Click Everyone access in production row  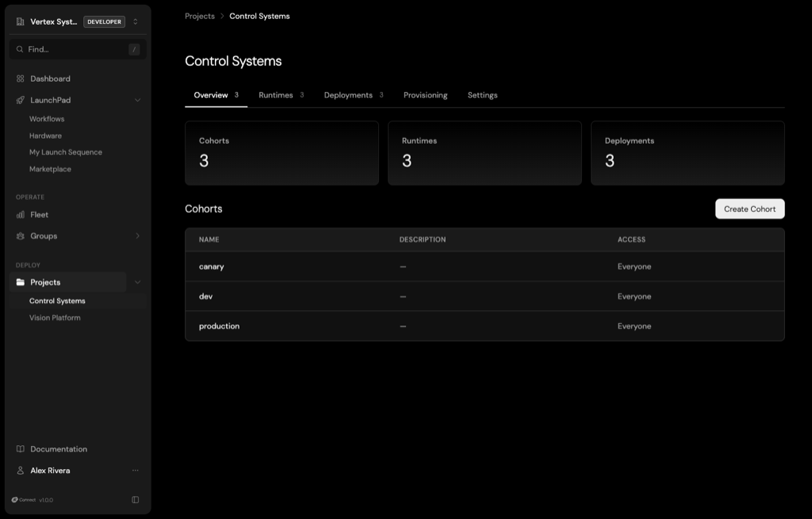point(634,326)
